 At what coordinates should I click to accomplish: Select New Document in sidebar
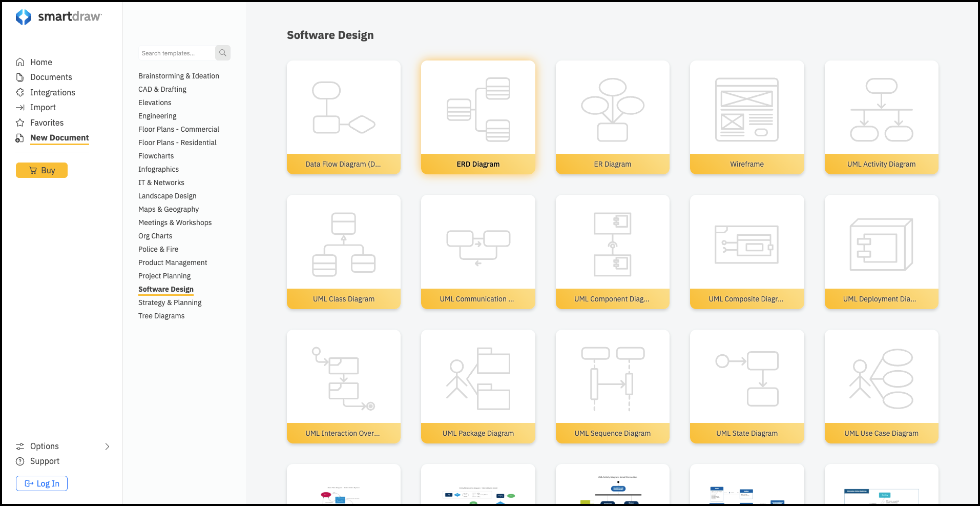(x=59, y=137)
